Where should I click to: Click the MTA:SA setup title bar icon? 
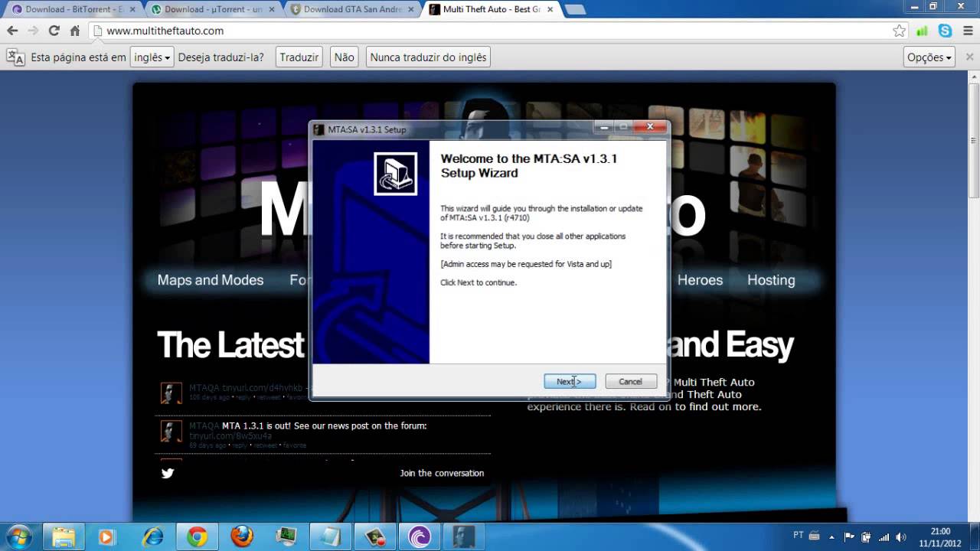pos(319,129)
